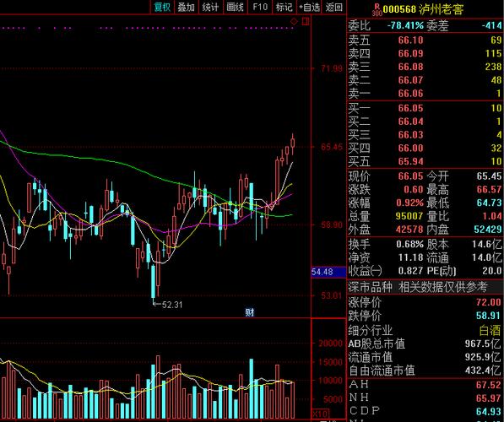Screen dimensions: 504x422
Task: Click the blue 财 marker on the chart
Action: pyautogui.click(x=250, y=312)
